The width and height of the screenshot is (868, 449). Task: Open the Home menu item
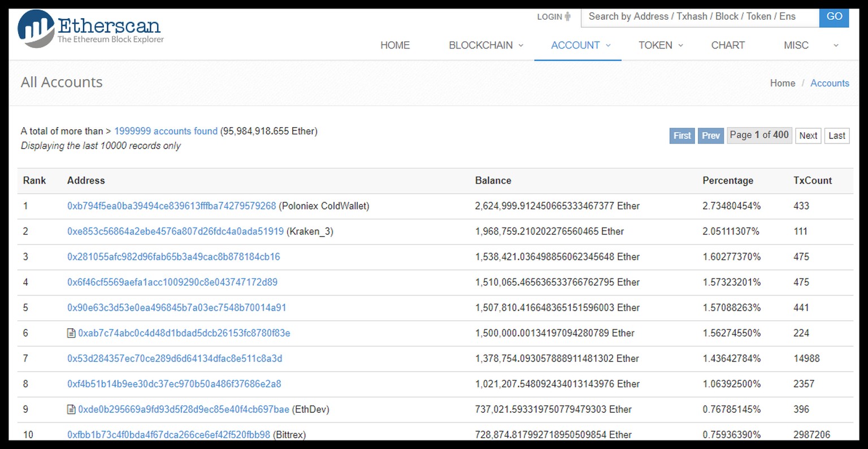(395, 45)
